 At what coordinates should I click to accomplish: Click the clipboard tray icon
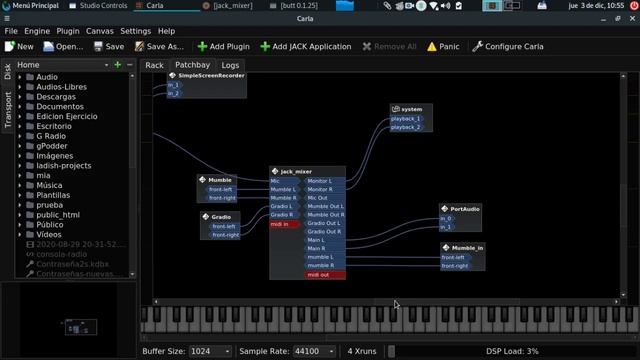point(459,6)
